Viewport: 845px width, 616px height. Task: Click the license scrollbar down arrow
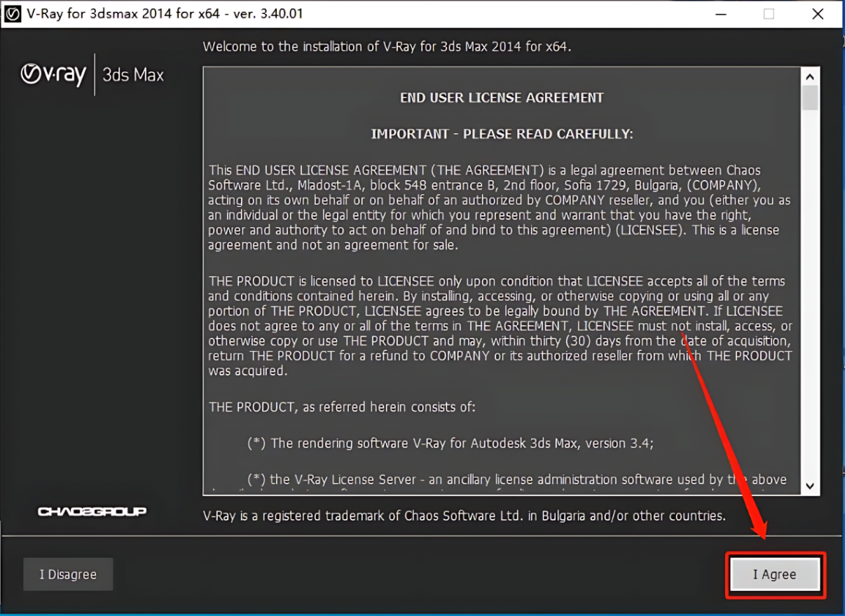click(x=810, y=486)
